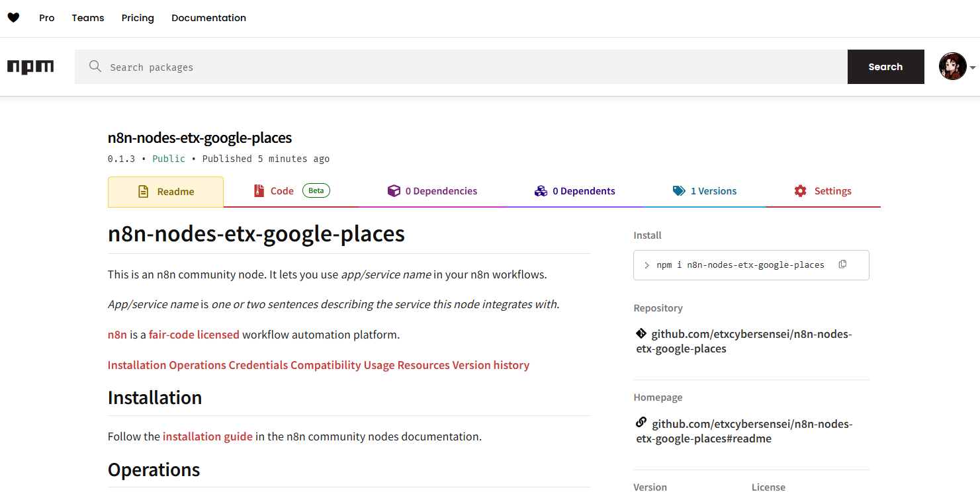Click Published 5 minutes ago text

tap(266, 159)
